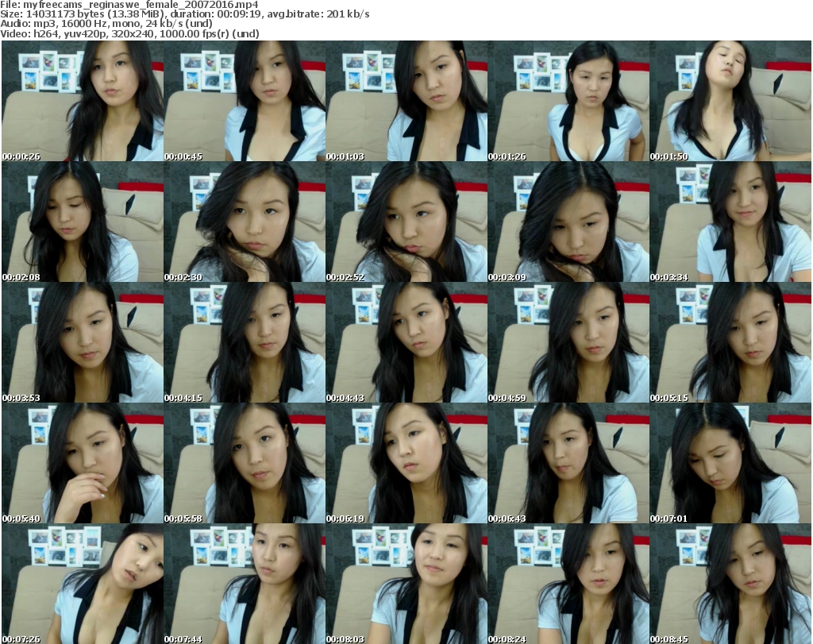813x644 pixels.
Task: Open the thumbnail frame stamped 00:02:30
Action: pyautogui.click(x=245, y=222)
